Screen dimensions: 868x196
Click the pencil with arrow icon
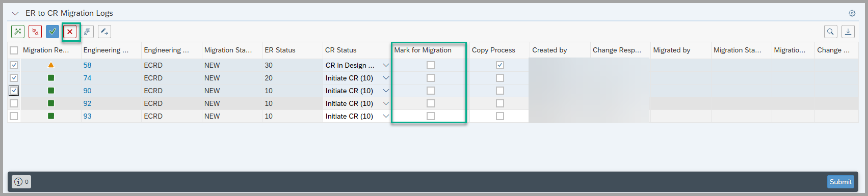click(104, 32)
